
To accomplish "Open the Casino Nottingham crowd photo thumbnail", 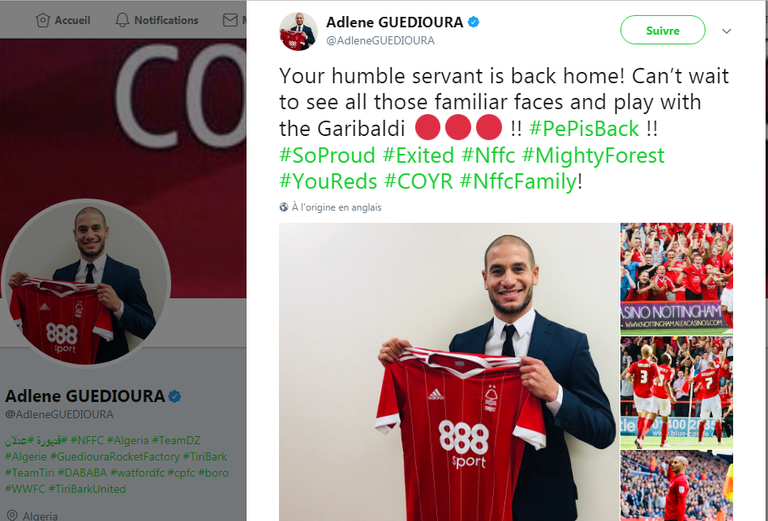I will point(676,278).
